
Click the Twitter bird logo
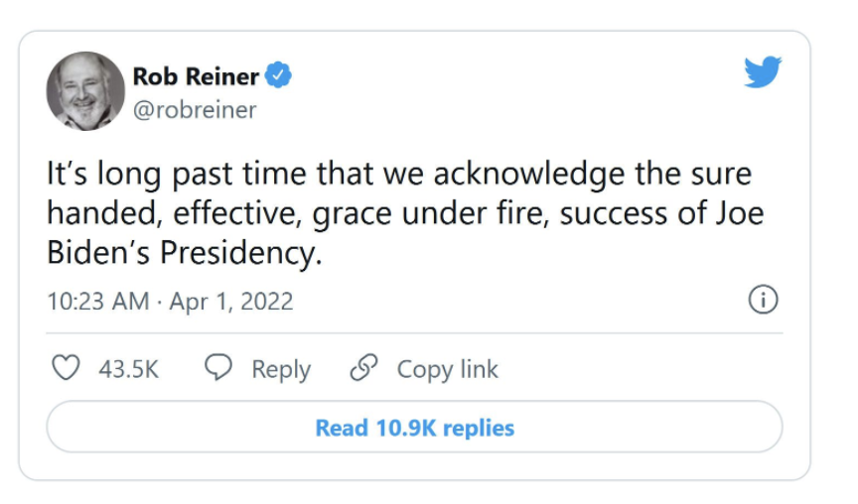pyautogui.click(x=763, y=72)
